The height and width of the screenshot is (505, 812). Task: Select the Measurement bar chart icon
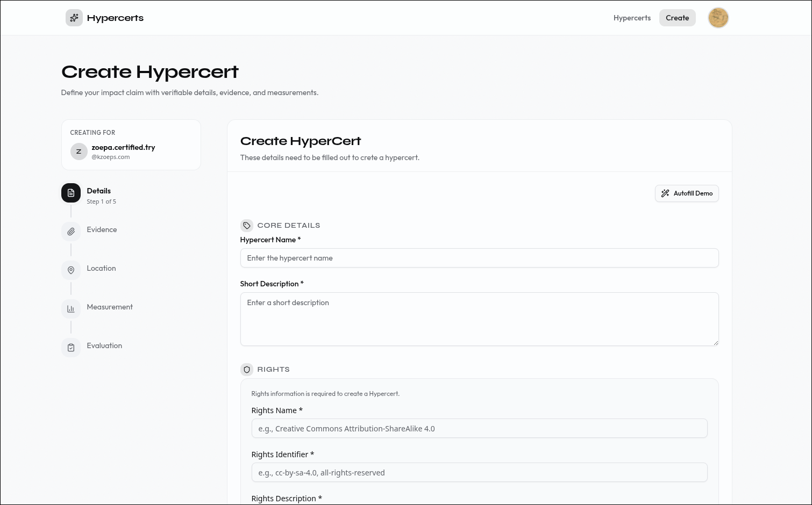coord(71,309)
